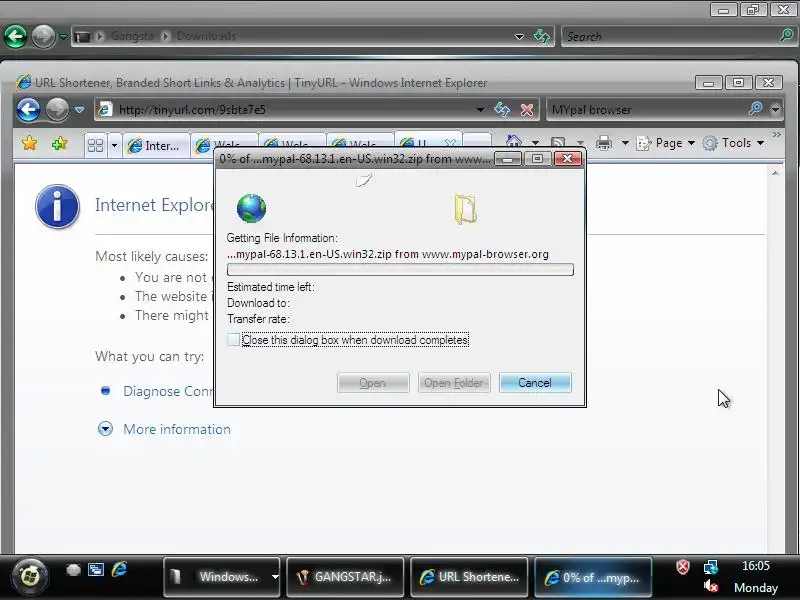
Task: Click the IE Home icon
Action: (514, 142)
